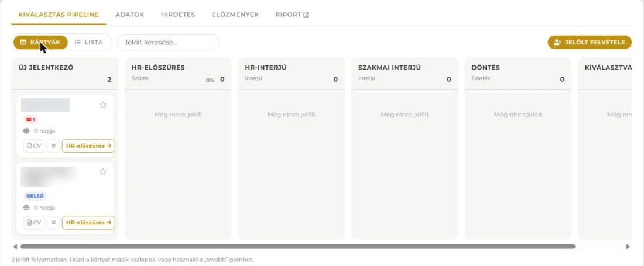Open the red mail badge on first card

[x=30, y=119]
